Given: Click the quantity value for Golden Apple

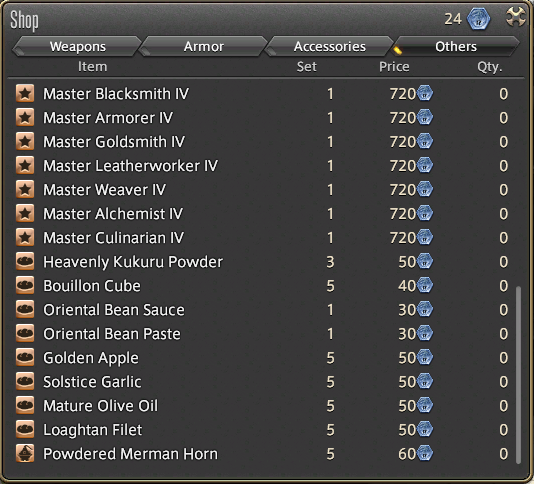Looking at the screenshot, I should click(x=504, y=358).
